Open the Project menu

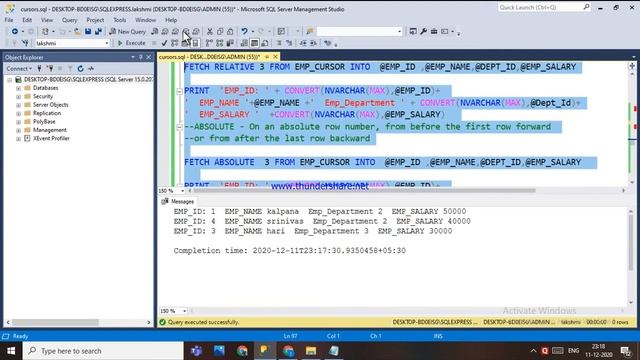pyautogui.click(x=95, y=20)
